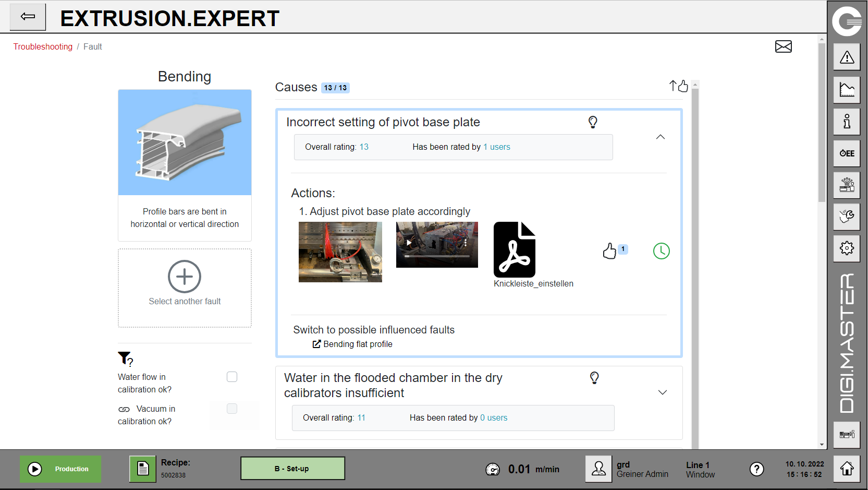Click the 0.01 m/min speed value
The width and height of the screenshot is (868, 490).
point(534,469)
